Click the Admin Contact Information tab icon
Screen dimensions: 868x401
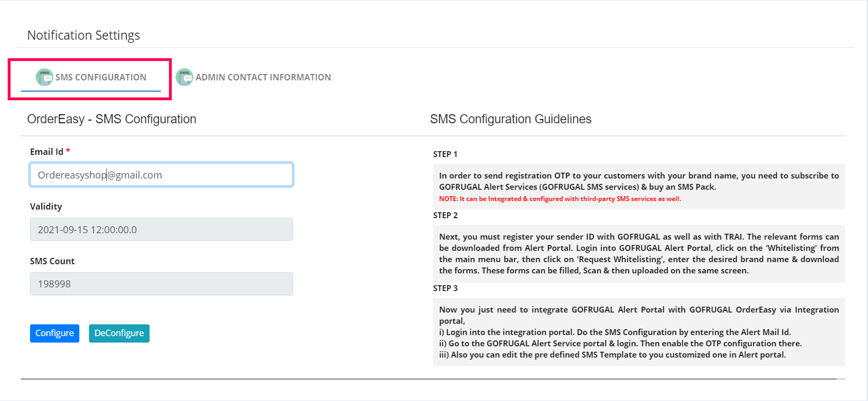pos(184,77)
